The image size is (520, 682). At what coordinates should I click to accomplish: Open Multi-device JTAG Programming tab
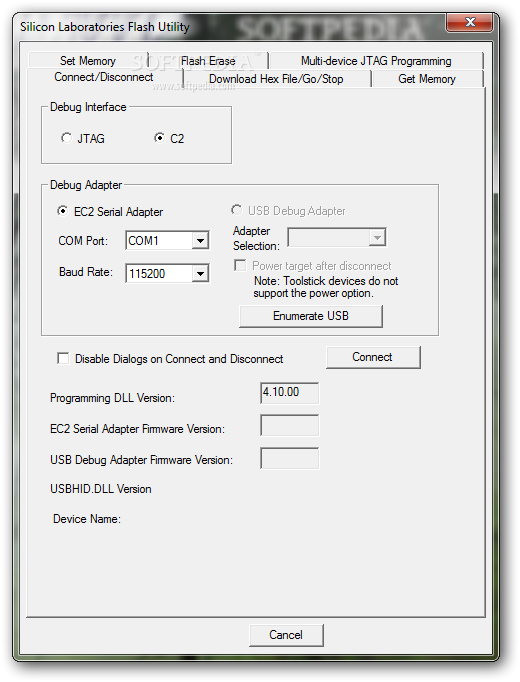[376, 60]
